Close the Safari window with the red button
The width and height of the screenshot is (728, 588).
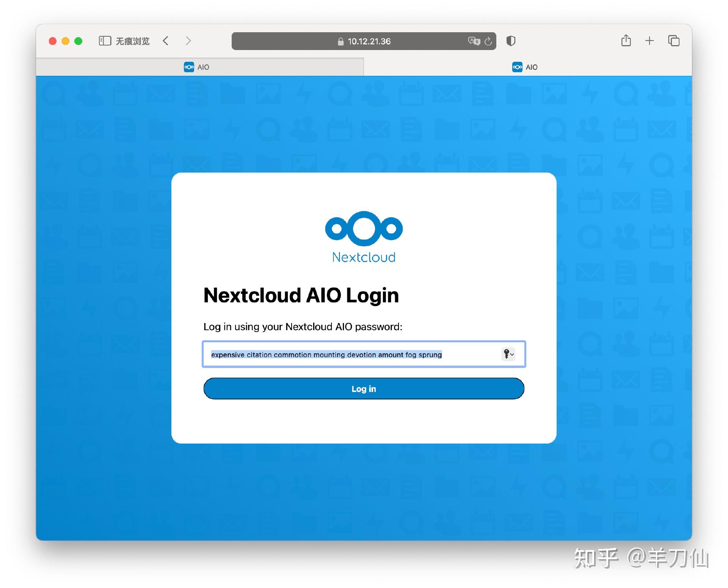pyautogui.click(x=53, y=41)
